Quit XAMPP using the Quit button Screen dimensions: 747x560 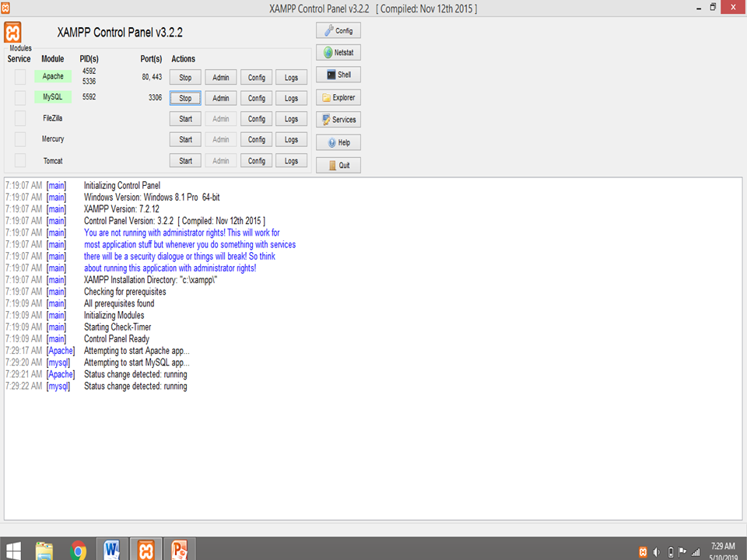tap(338, 165)
